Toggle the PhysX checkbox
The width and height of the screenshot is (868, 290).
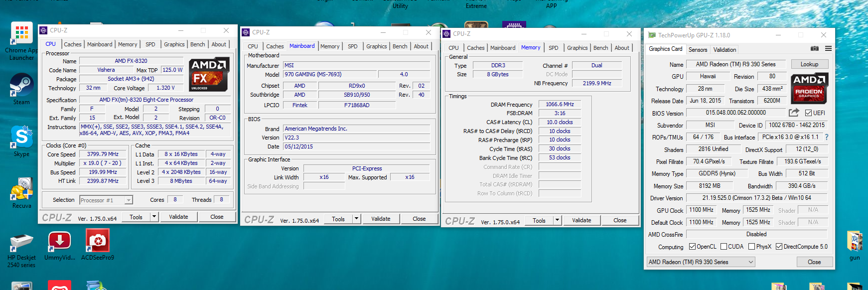[751, 247]
